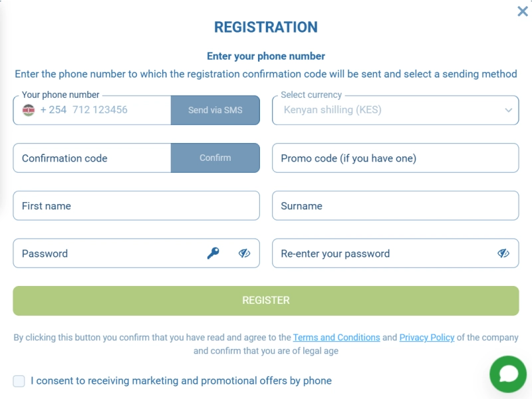Click the First name text box
The width and height of the screenshot is (532, 399).
(x=136, y=205)
